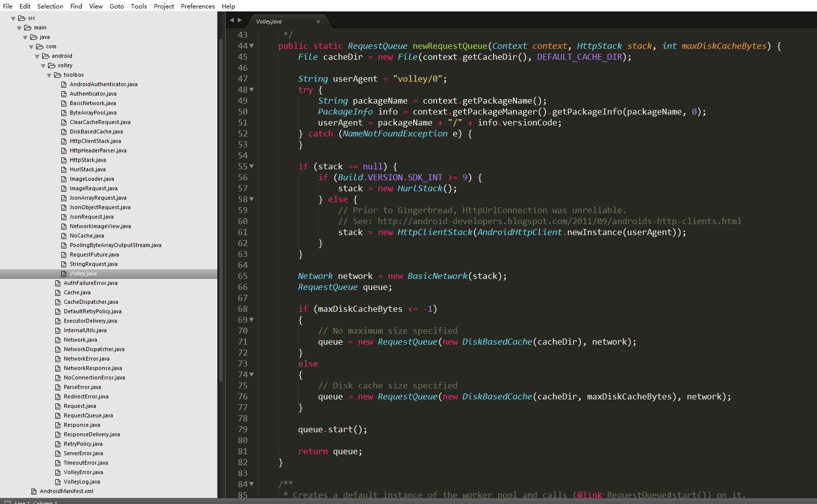Click the android folder icon
817x504 pixels.
tap(45, 56)
